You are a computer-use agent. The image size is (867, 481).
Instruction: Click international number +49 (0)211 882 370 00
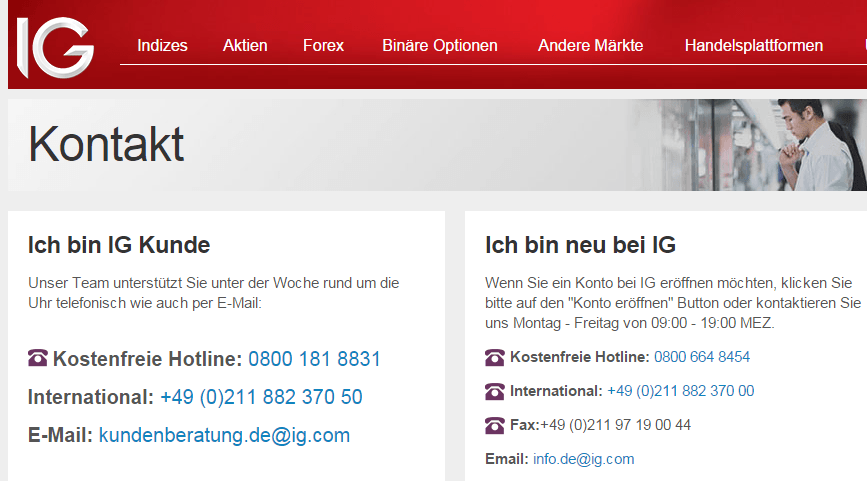pyautogui.click(x=680, y=391)
